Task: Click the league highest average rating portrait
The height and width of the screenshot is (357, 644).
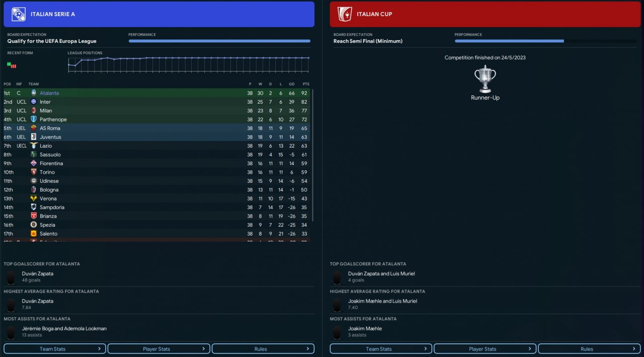Action: click(11, 304)
